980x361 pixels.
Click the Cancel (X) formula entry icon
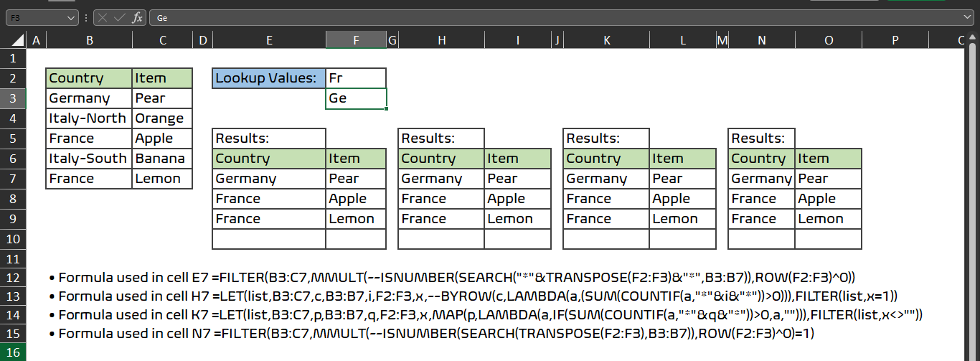[103, 18]
